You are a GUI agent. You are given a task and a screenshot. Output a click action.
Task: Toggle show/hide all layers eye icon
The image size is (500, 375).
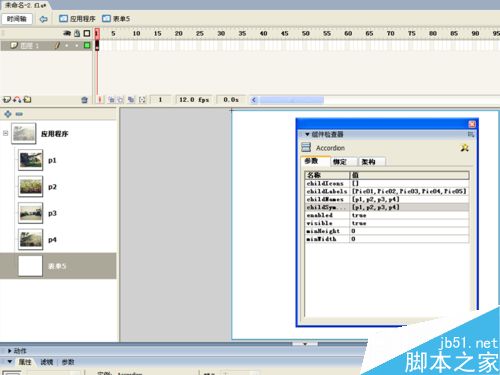pos(67,33)
